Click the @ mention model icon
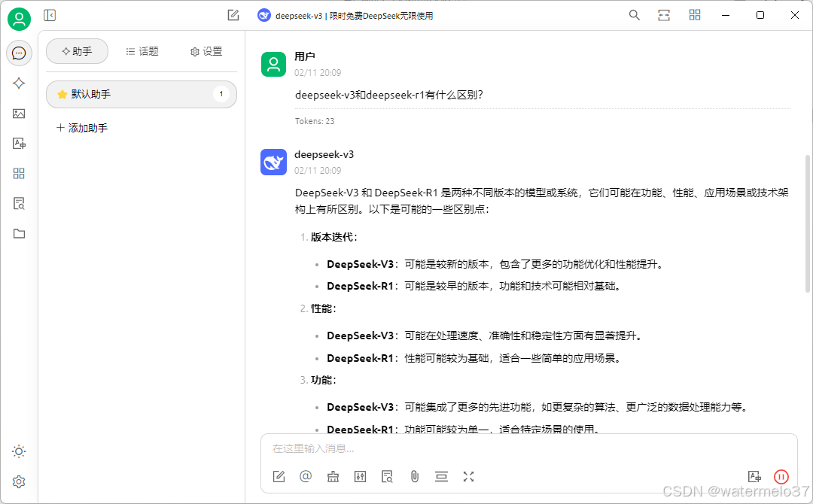The image size is (813, 504). click(x=306, y=476)
